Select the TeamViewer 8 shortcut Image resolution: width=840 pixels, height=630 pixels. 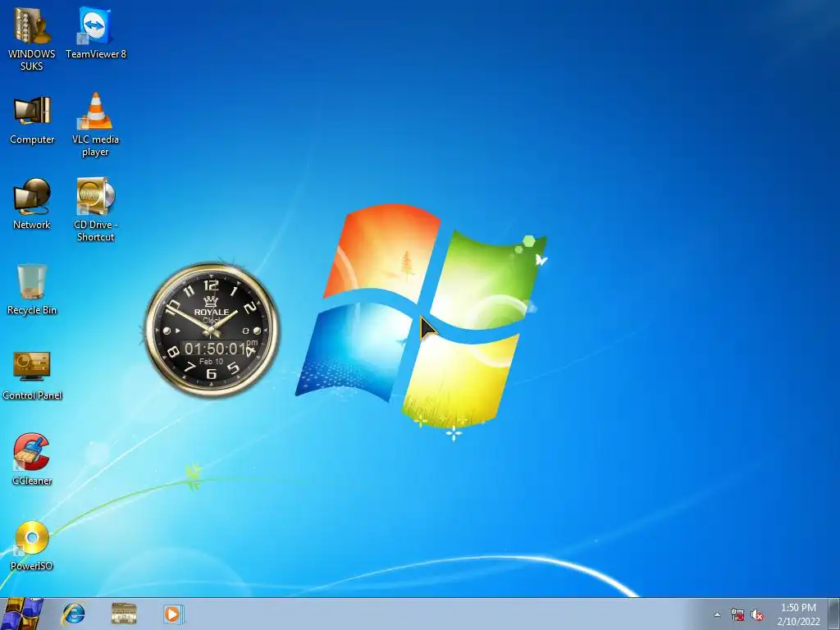point(95,32)
